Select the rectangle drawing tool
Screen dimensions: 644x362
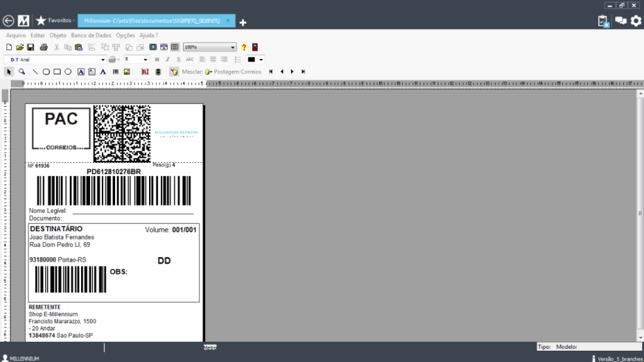pyautogui.click(x=57, y=72)
